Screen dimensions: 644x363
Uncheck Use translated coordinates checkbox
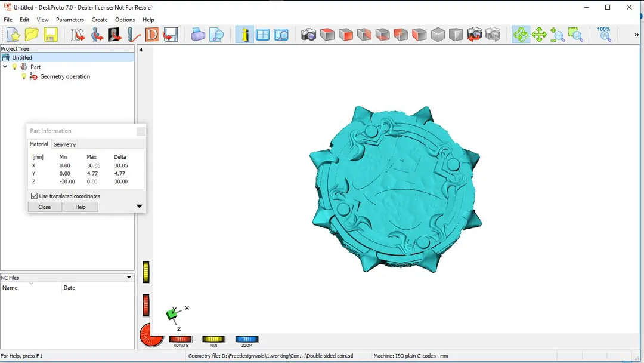[34, 196]
